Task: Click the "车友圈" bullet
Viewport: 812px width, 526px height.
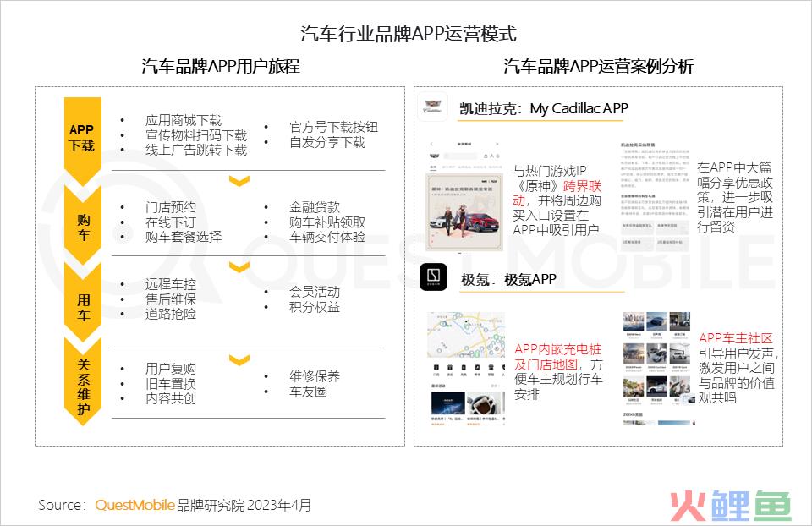Action: pyautogui.click(x=308, y=392)
